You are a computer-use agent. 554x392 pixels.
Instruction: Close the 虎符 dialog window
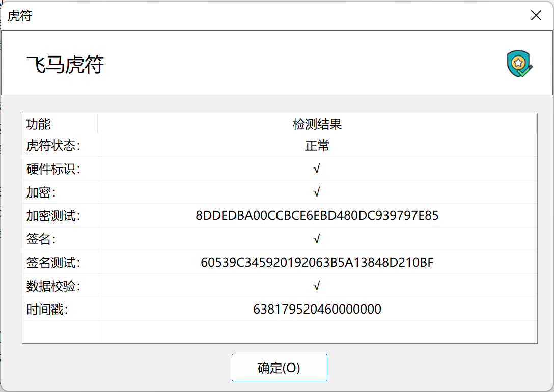click(x=536, y=15)
